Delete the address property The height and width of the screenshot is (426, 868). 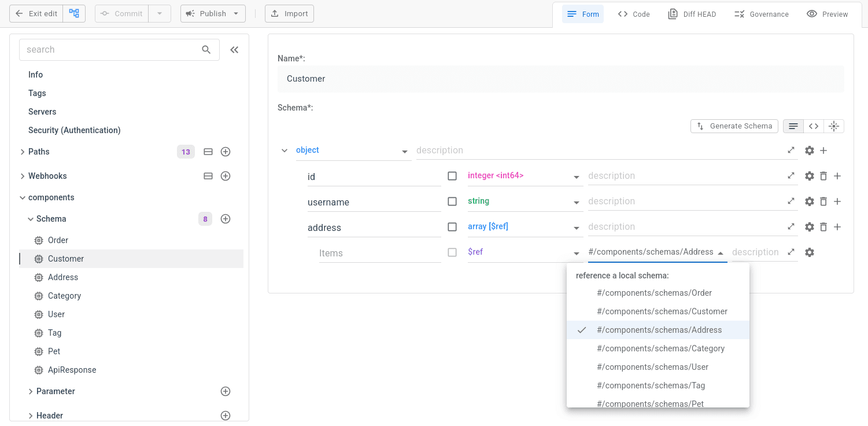click(823, 227)
